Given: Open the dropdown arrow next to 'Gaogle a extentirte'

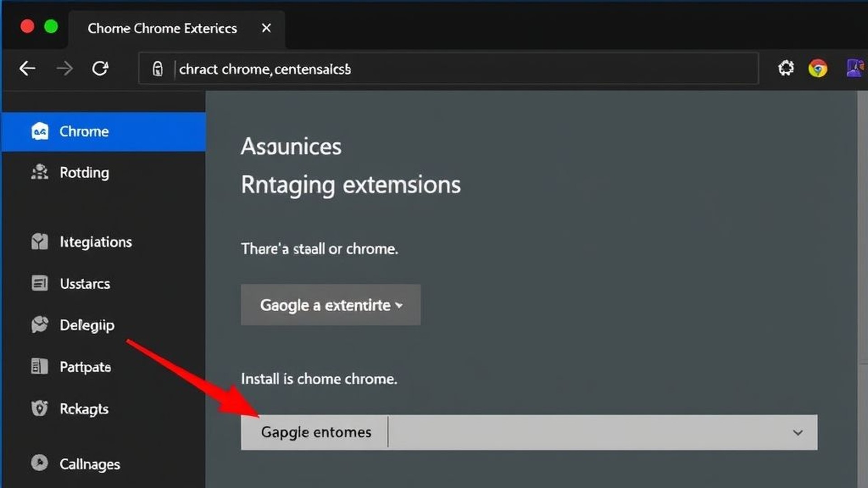Looking at the screenshot, I should coord(400,305).
